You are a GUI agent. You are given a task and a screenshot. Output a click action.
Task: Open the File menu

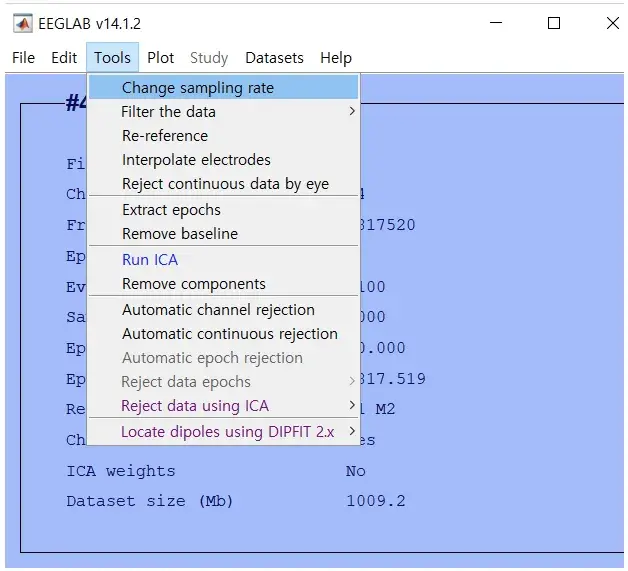23,58
